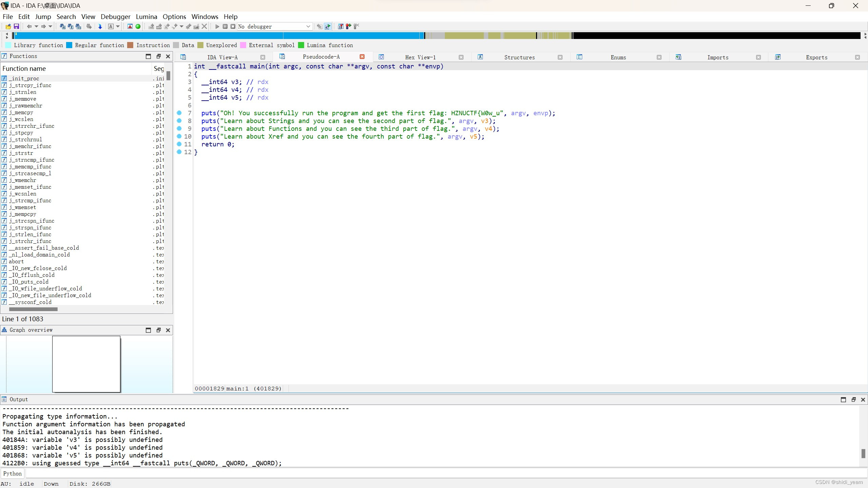Start the process with the play icon
Screen dimensions: 868x488
click(217, 26)
